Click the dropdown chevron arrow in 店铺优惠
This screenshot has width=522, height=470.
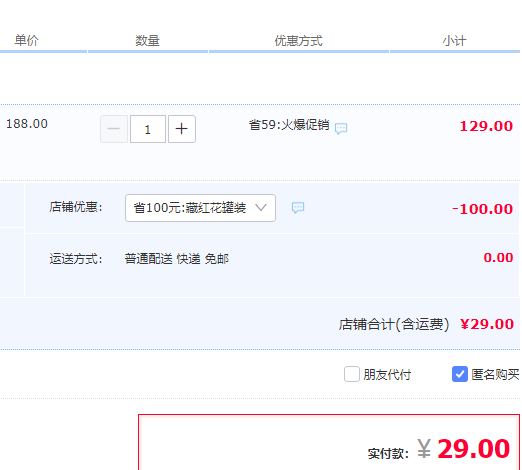pyautogui.click(x=261, y=208)
